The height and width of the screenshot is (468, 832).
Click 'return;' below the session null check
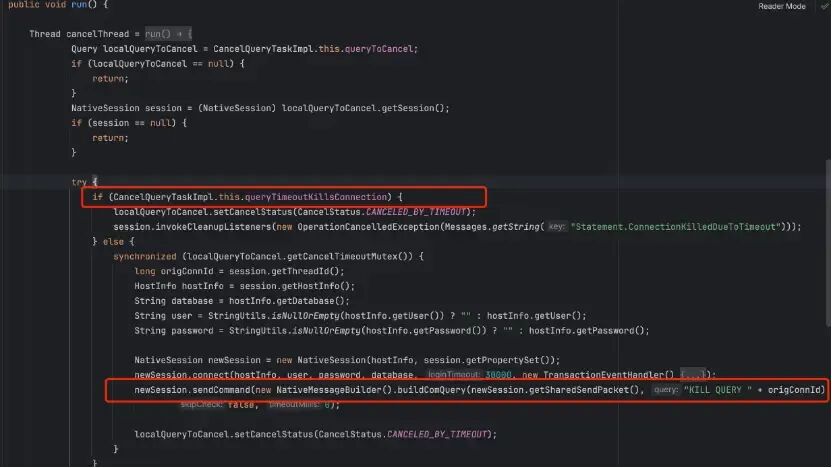[110, 138]
